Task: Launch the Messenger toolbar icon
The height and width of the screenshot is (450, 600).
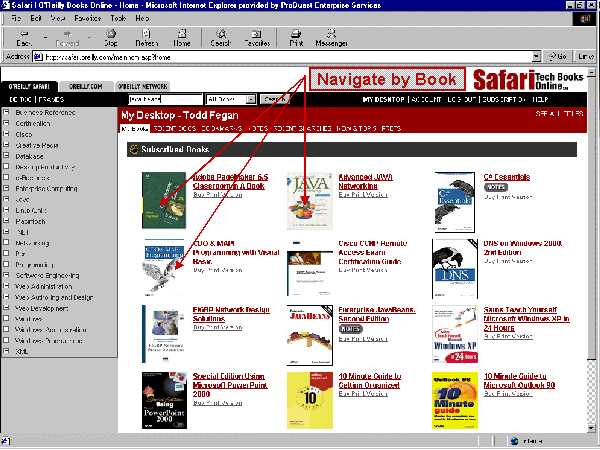Action: [331, 38]
